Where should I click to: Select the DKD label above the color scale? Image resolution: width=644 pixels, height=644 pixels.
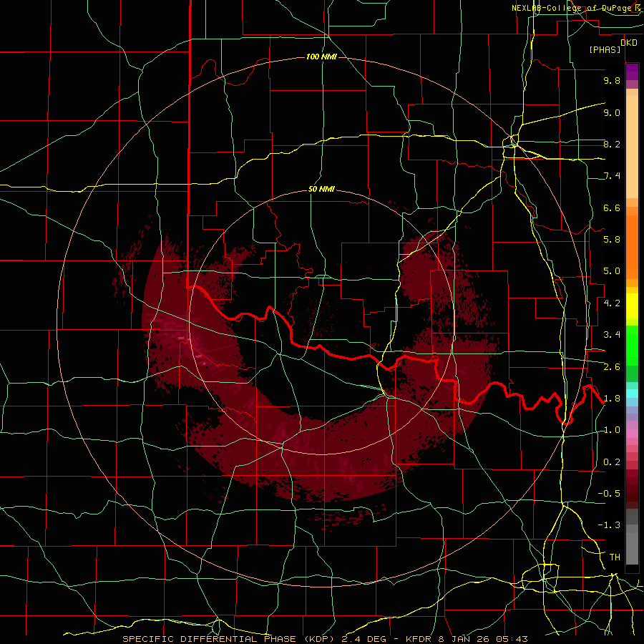click(629, 42)
